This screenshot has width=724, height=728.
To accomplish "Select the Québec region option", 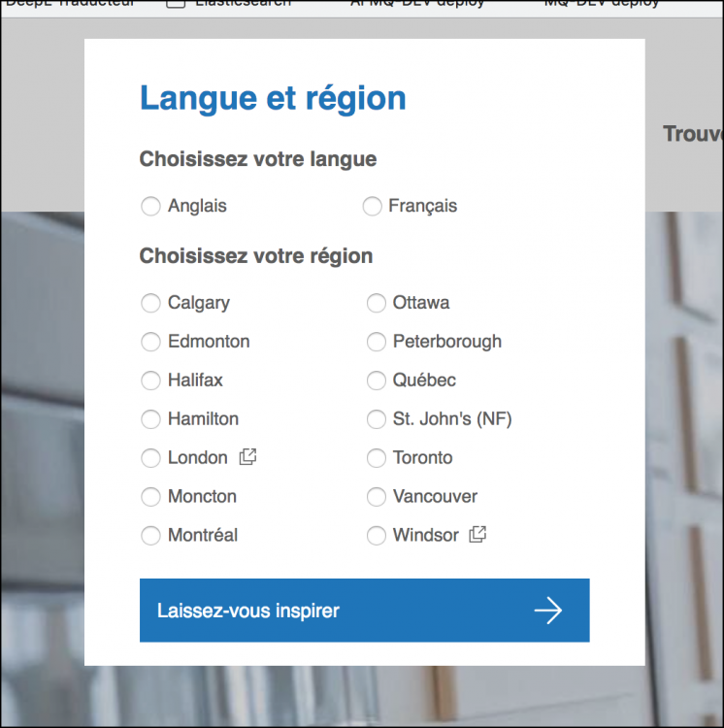I will click(376, 381).
